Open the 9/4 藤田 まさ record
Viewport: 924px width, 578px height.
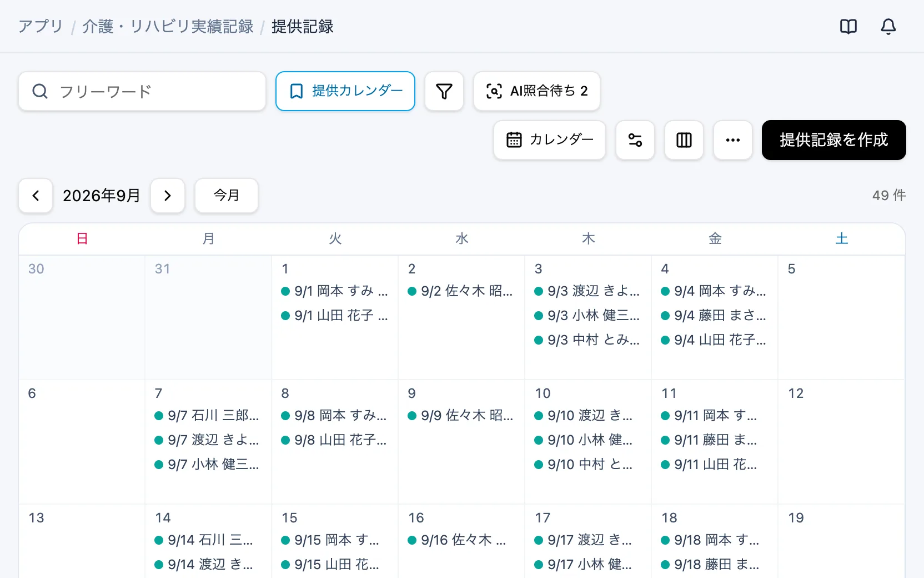click(714, 316)
